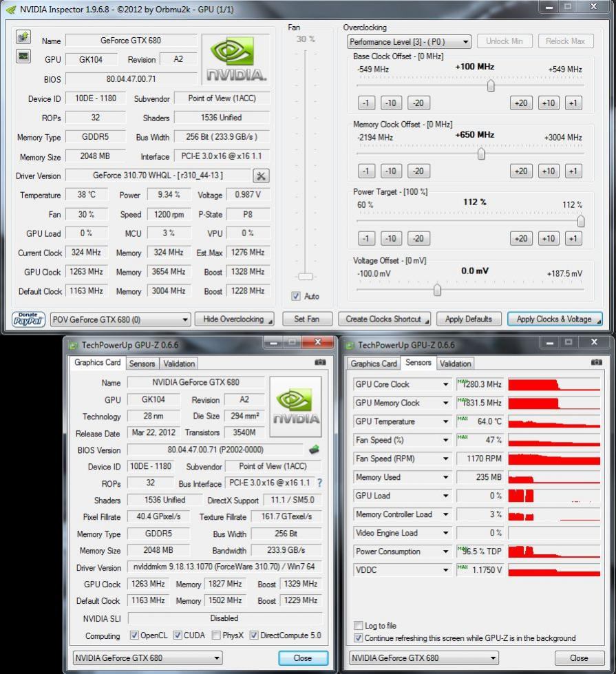
Task: Click the GPU Load sensor graph
Action: tap(554, 496)
